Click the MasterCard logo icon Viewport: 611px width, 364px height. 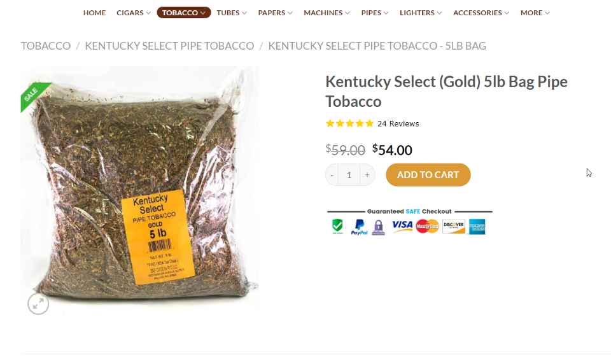pos(428,226)
